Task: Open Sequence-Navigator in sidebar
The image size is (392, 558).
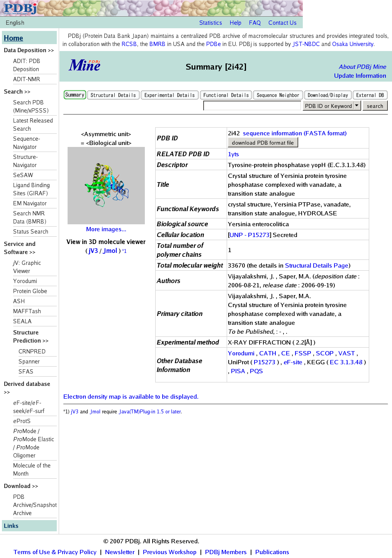Action: coord(27,143)
